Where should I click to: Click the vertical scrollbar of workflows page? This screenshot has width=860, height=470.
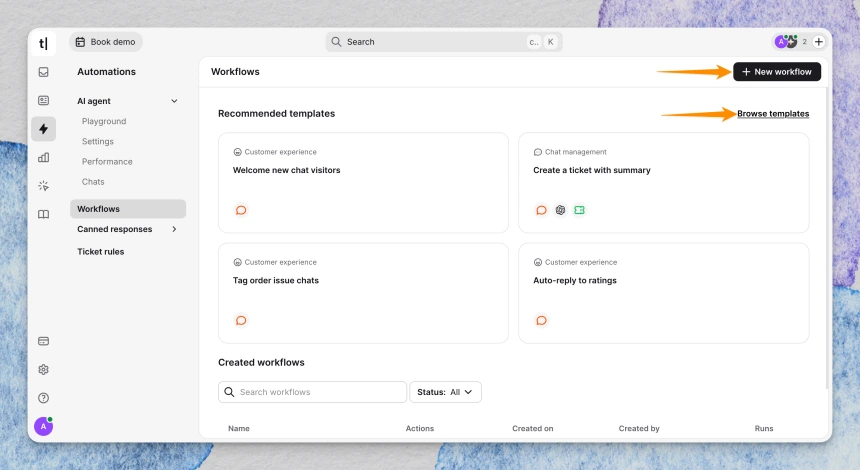pos(827,239)
